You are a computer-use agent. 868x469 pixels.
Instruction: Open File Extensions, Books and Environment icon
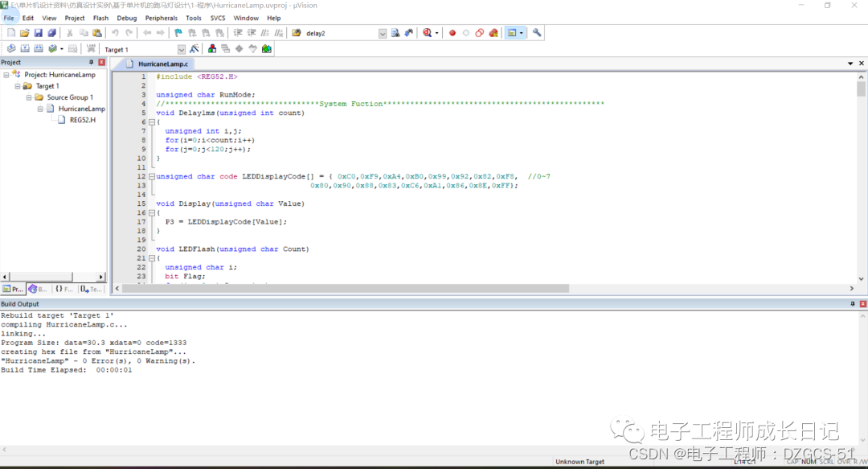pyautogui.click(x=212, y=49)
